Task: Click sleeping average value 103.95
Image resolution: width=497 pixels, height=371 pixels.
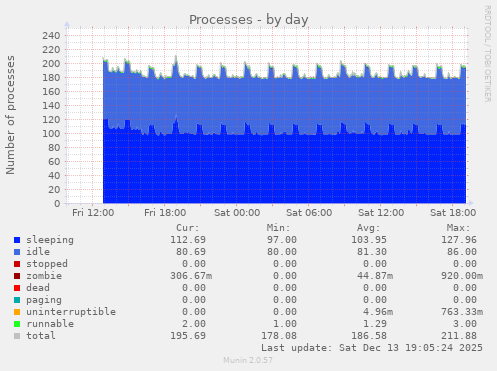Action: (369, 240)
